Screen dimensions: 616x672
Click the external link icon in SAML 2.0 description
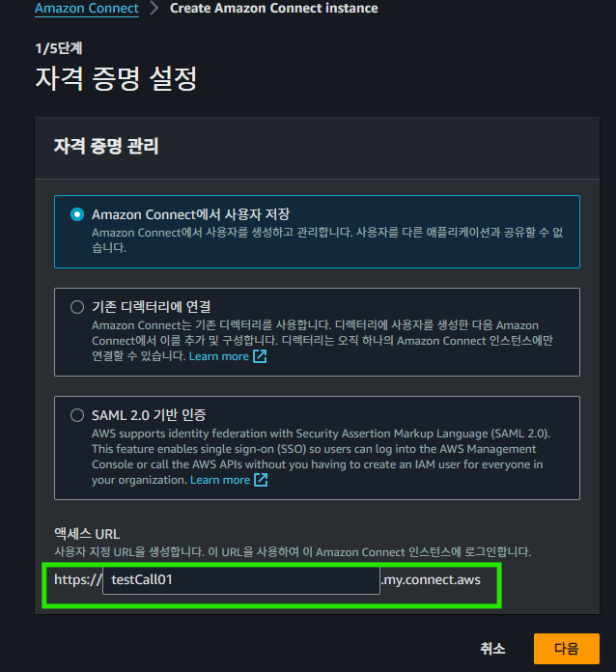(x=261, y=480)
